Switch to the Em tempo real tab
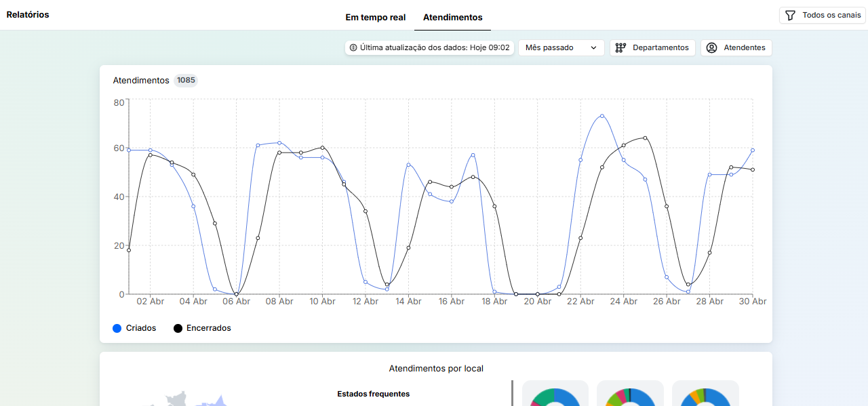The width and height of the screenshot is (868, 406). click(375, 18)
